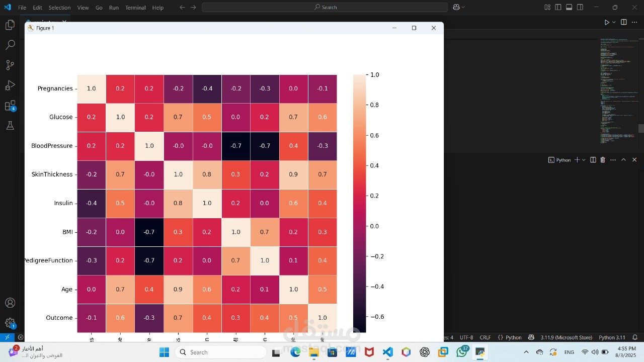Maximize the panel with the chevron up
Image resolution: width=644 pixels, height=362 pixels.
[x=623, y=160]
